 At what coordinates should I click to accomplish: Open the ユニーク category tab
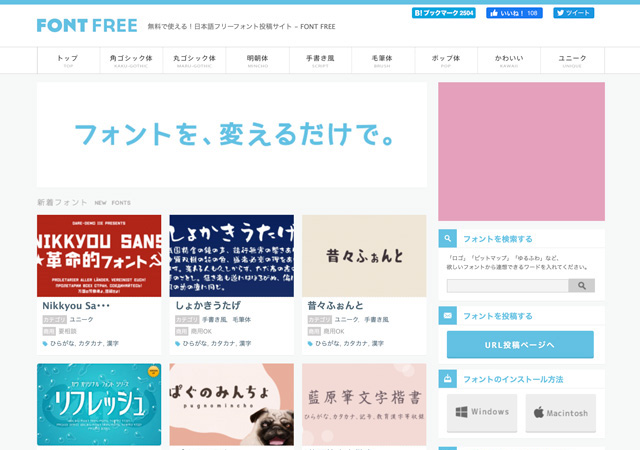click(x=572, y=60)
